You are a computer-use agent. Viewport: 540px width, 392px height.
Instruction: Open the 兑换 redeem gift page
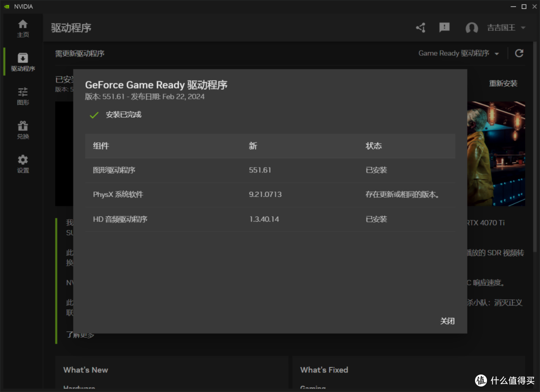23,130
